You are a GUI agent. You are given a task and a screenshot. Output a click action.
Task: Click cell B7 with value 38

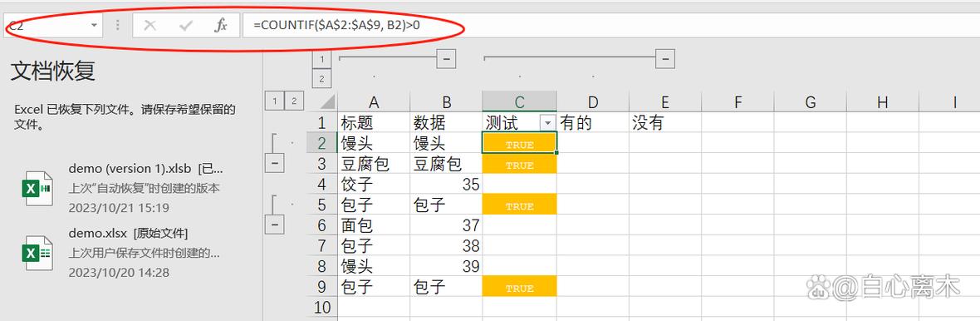click(446, 245)
